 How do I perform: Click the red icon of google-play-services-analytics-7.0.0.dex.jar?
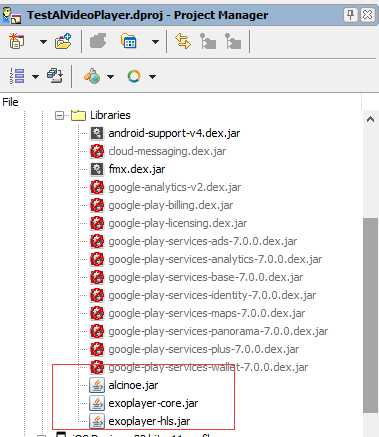pyautogui.click(x=97, y=259)
